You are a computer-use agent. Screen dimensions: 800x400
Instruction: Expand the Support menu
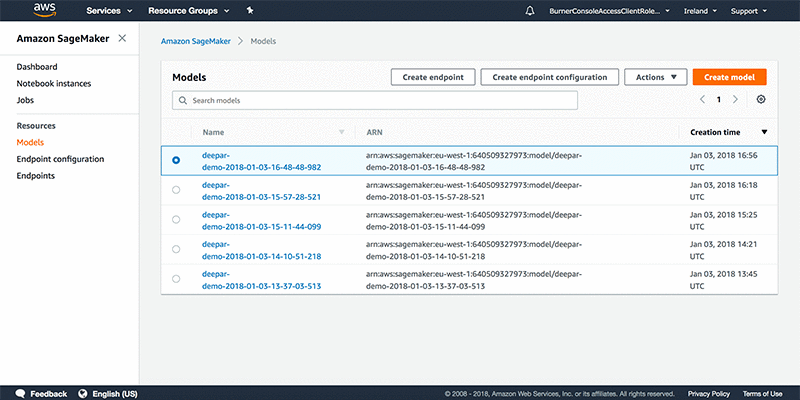coord(749,11)
